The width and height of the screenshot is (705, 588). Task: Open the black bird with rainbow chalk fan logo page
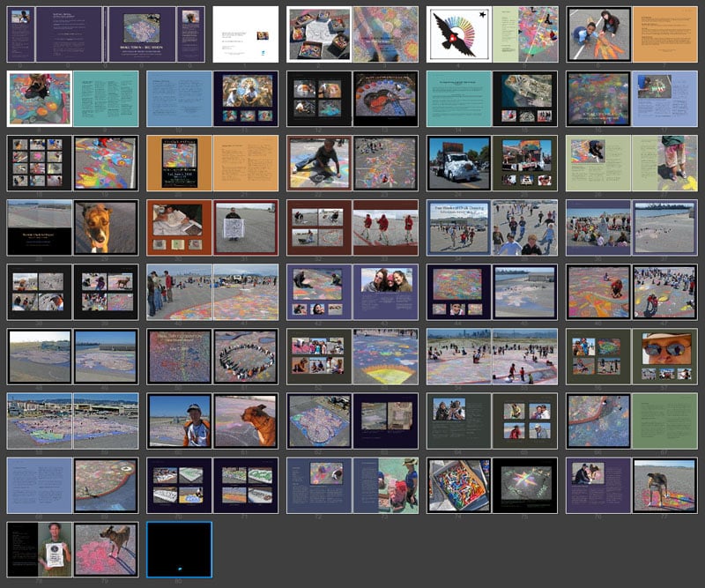[x=459, y=34]
